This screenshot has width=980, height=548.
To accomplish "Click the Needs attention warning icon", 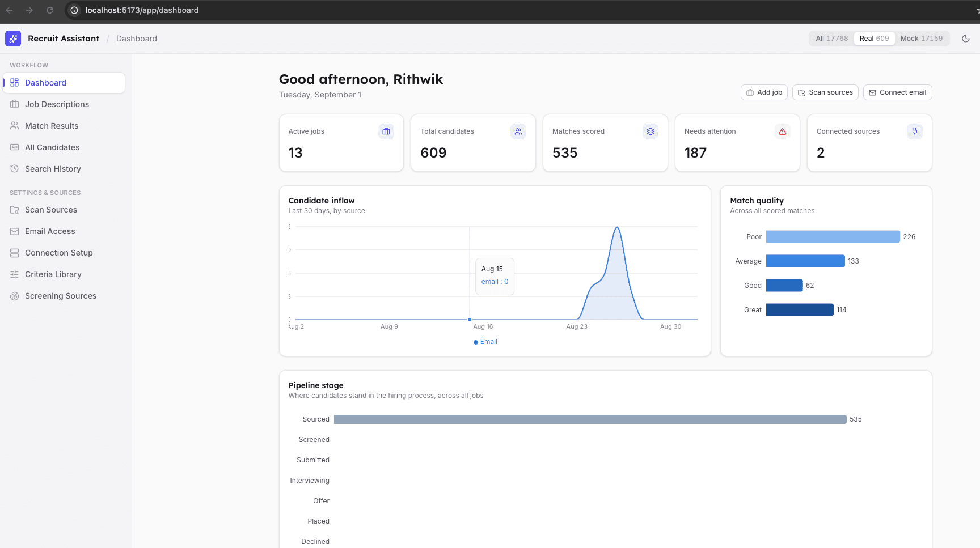I will coord(783,131).
